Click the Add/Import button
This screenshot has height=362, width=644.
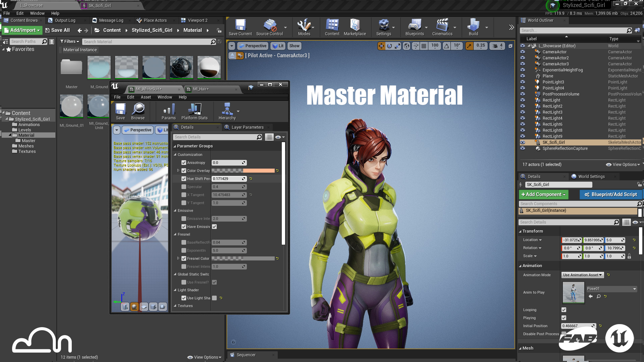point(22,30)
